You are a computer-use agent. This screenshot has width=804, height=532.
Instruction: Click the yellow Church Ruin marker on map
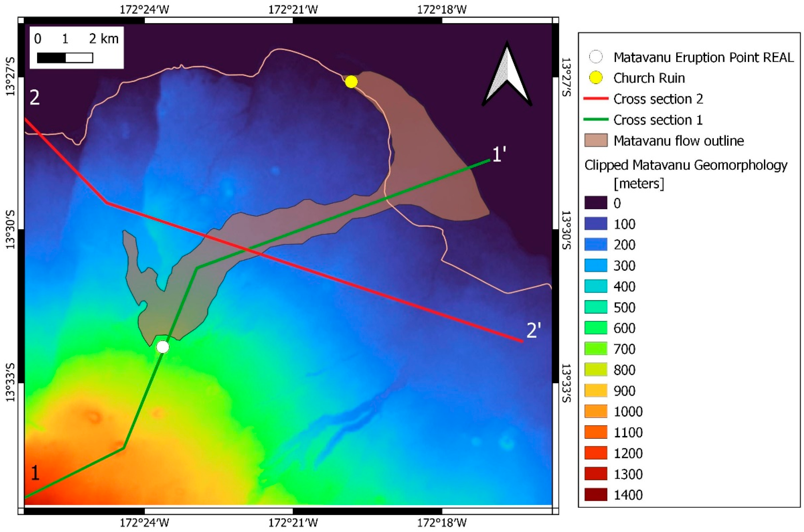click(351, 82)
